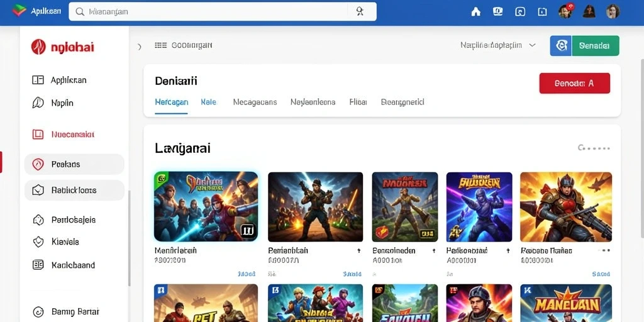Select the Rabiickloos sidebar item
644x322 pixels.
pyautogui.click(x=74, y=190)
